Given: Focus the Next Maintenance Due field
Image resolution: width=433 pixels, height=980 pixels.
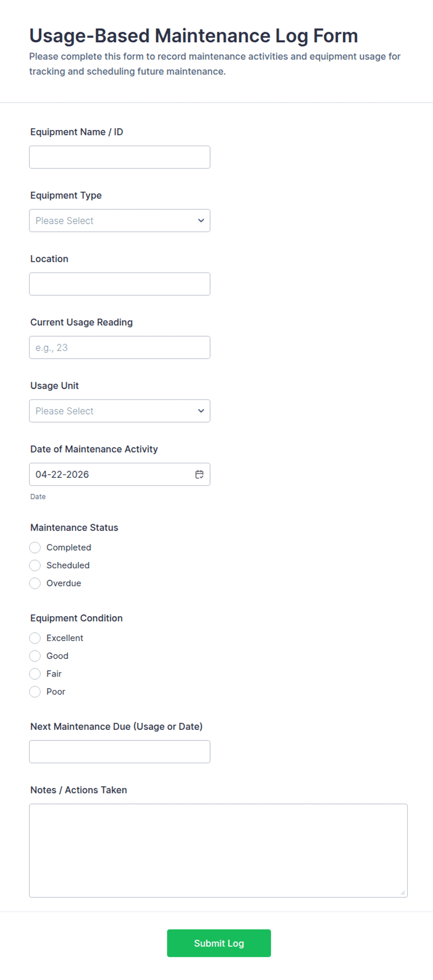Looking at the screenshot, I should pos(120,752).
